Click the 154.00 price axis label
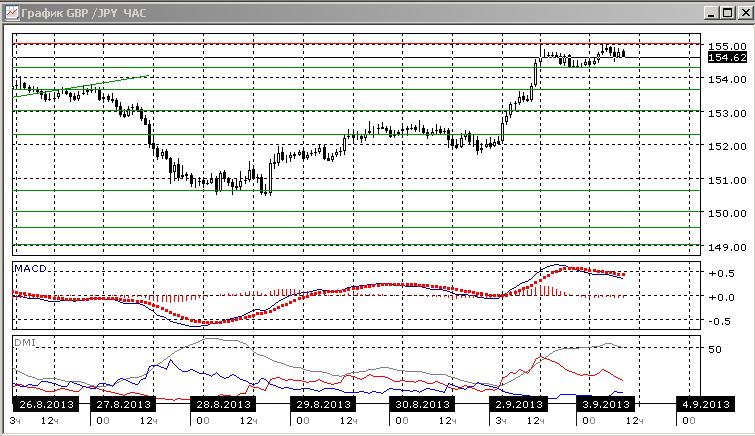 (727, 79)
